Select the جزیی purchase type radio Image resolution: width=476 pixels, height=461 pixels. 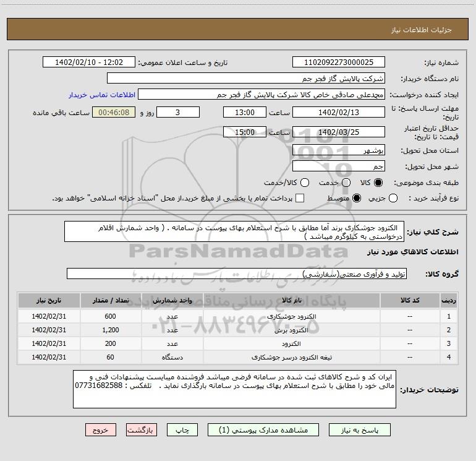tap(393, 198)
